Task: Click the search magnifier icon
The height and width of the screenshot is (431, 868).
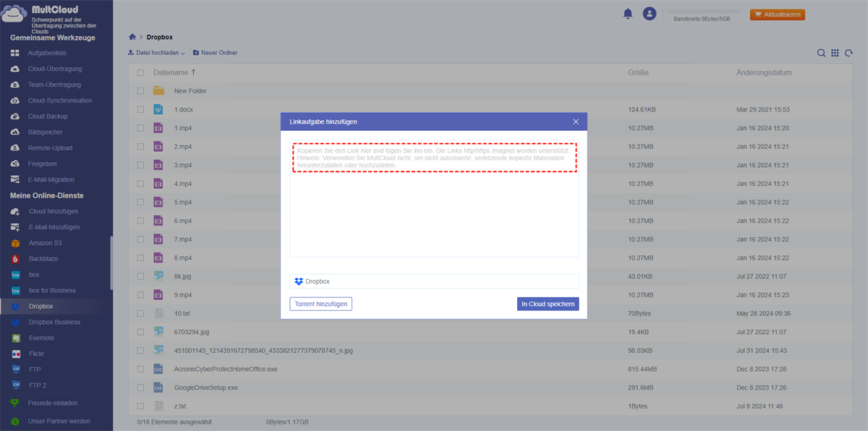Action: 821,53
